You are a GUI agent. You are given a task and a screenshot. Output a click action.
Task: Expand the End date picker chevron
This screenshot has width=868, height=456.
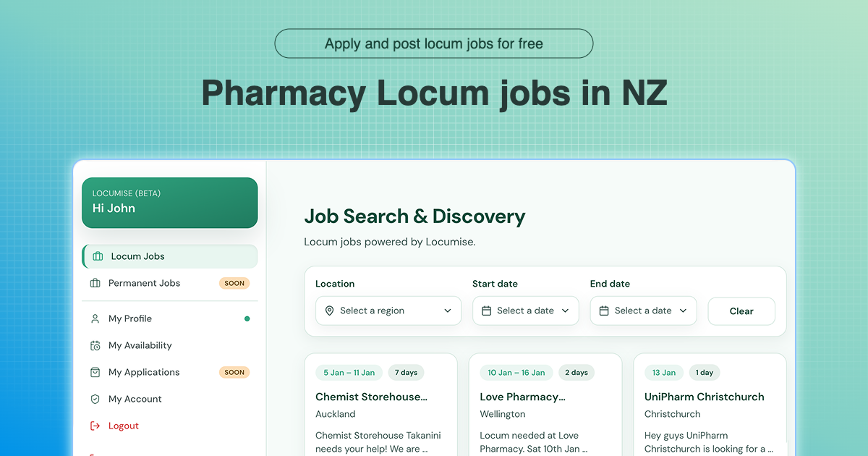683,311
